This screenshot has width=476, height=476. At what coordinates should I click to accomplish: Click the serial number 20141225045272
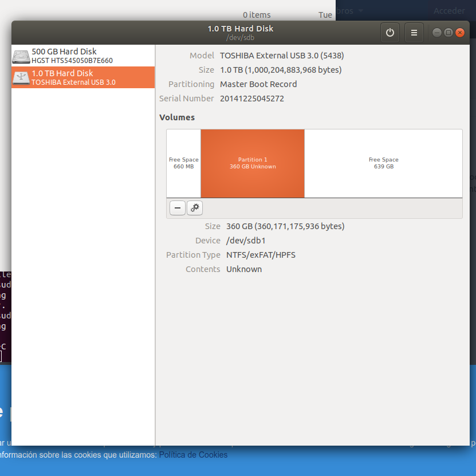click(x=252, y=99)
